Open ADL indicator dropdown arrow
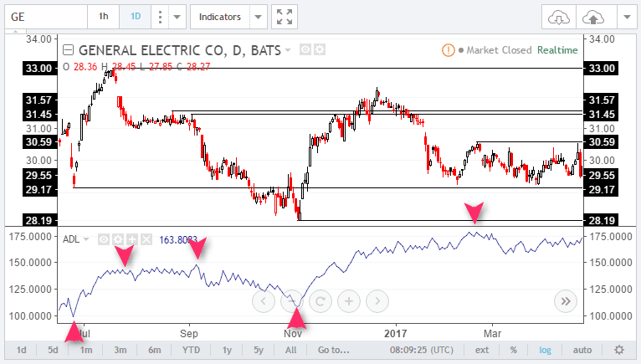 (86, 239)
